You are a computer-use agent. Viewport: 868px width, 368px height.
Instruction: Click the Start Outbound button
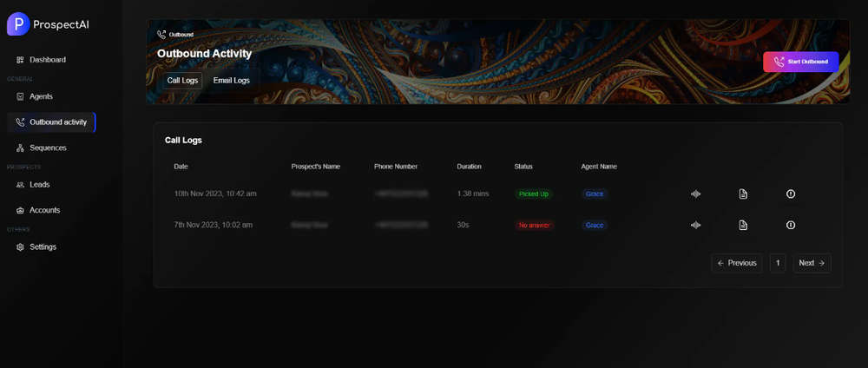pos(800,62)
